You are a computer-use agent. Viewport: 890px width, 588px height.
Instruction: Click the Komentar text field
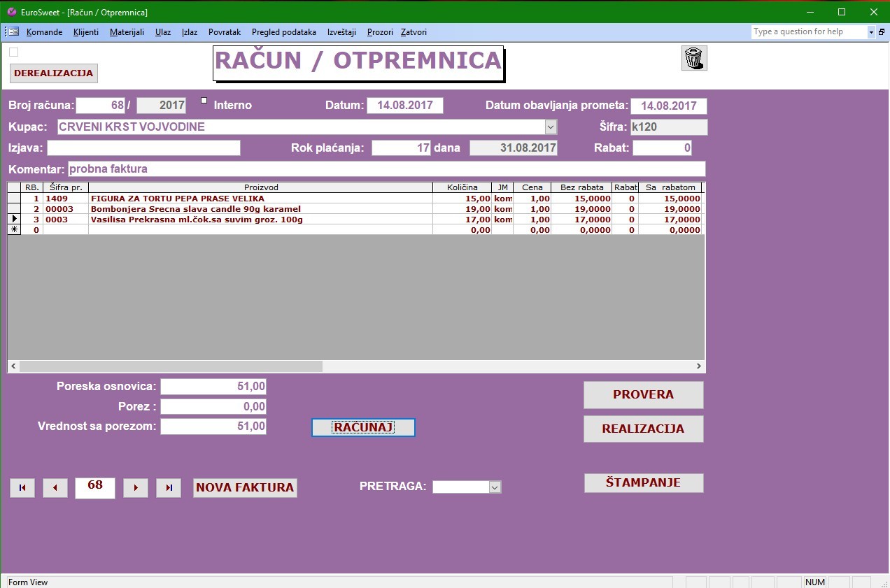point(386,169)
